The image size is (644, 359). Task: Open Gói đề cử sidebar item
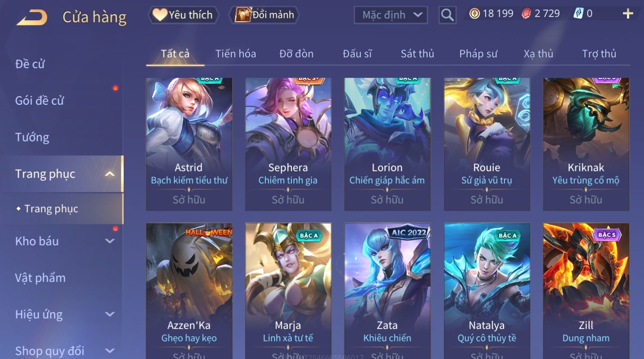[x=39, y=100]
